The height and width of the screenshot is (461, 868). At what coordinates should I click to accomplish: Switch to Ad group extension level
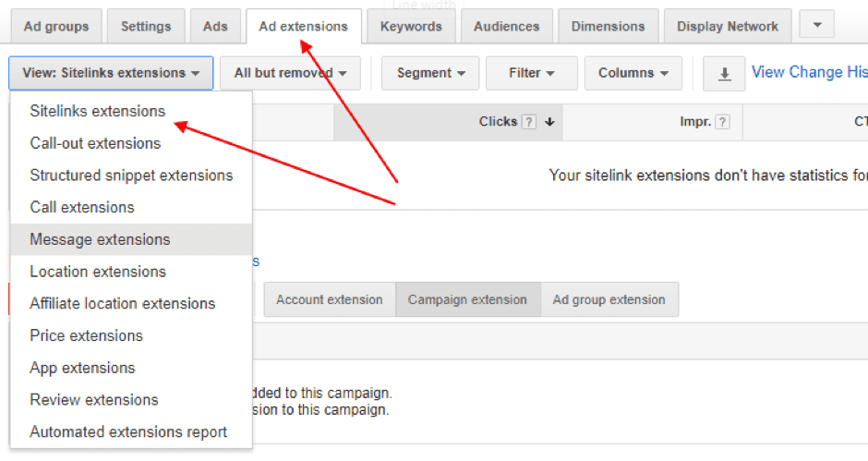609,299
